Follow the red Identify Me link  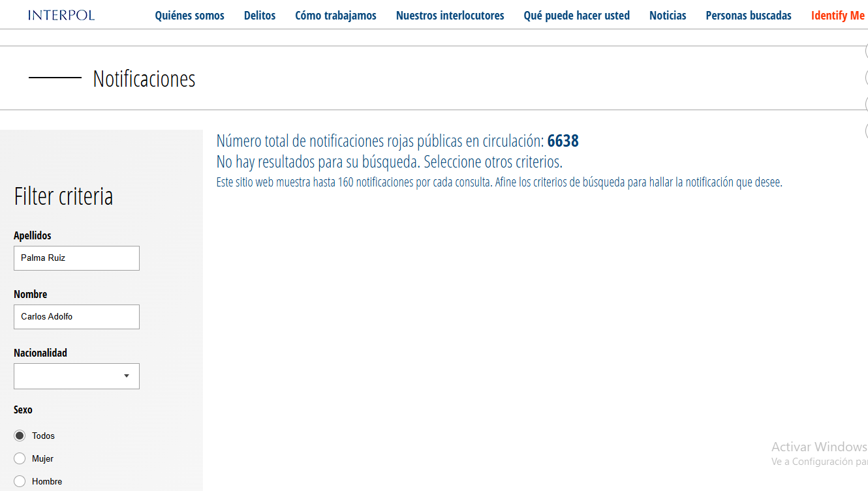[x=837, y=16]
